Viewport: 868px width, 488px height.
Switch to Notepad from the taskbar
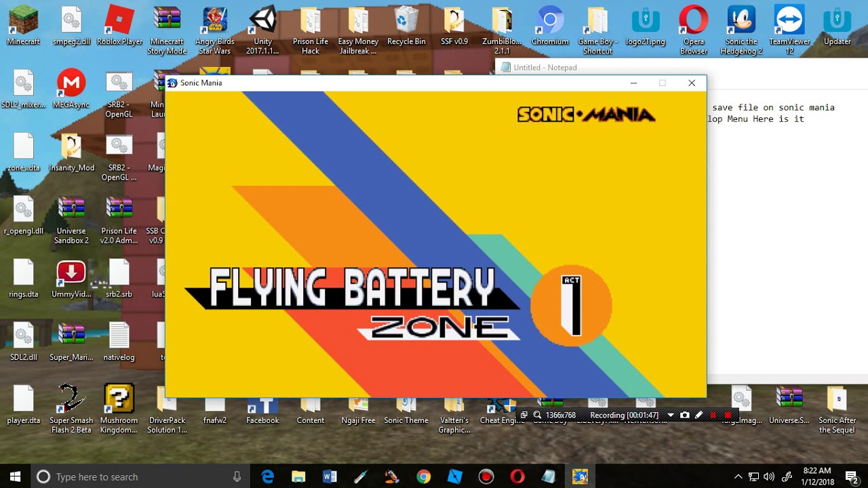pyautogui.click(x=548, y=476)
